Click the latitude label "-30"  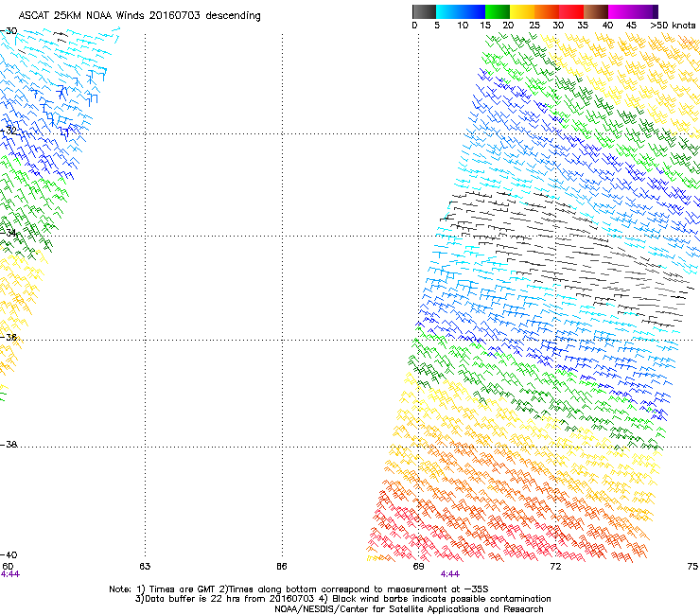9,31
